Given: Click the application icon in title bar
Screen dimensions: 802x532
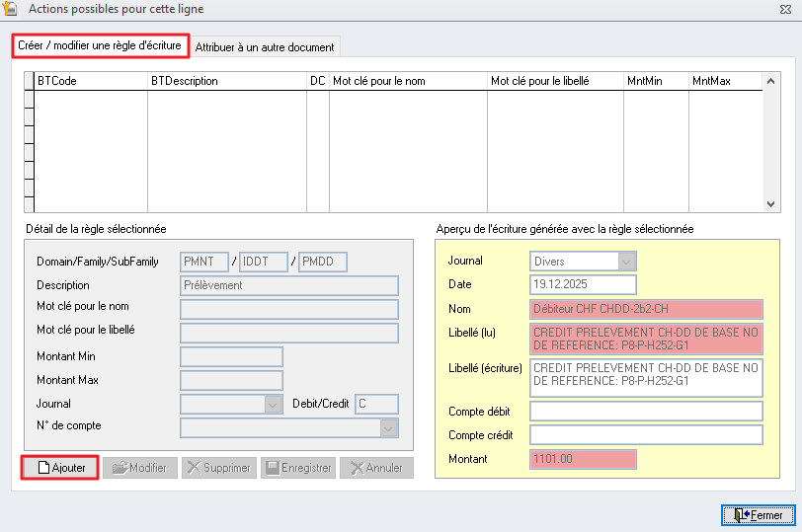Looking at the screenshot, I should 11,9.
